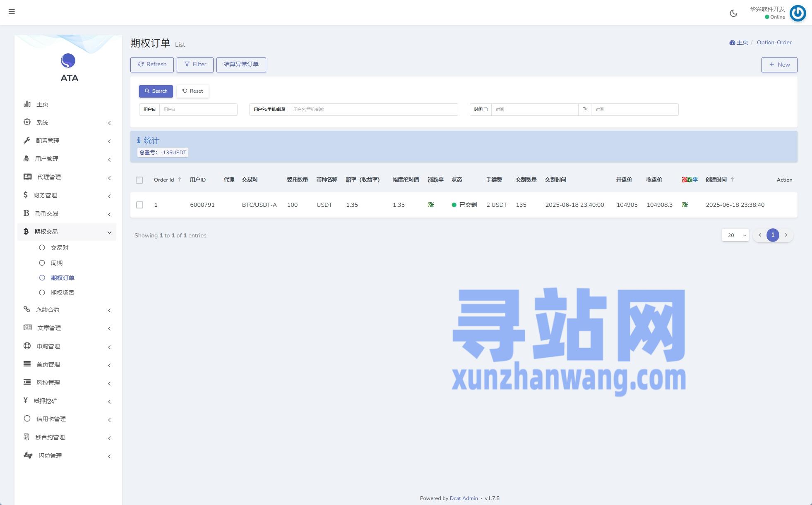Open the 币币交易 sidebar item
The image size is (812, 505).
(x=67, y=213)
